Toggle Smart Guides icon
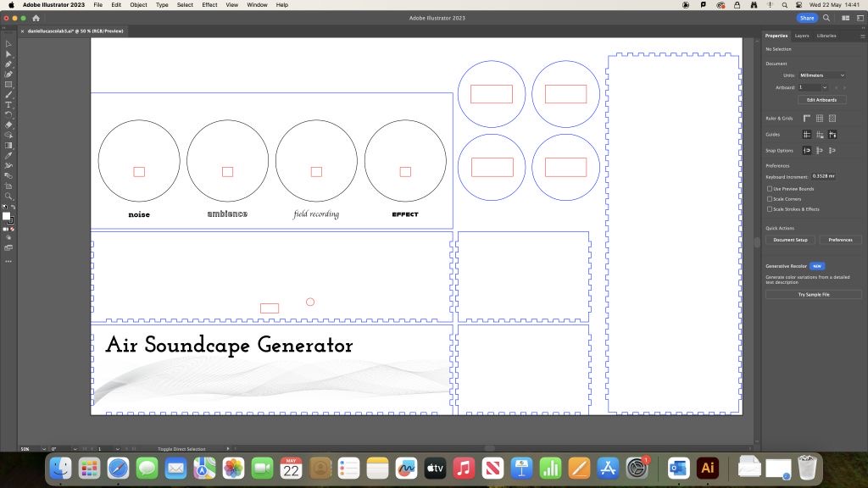 (x=832, y=135)
